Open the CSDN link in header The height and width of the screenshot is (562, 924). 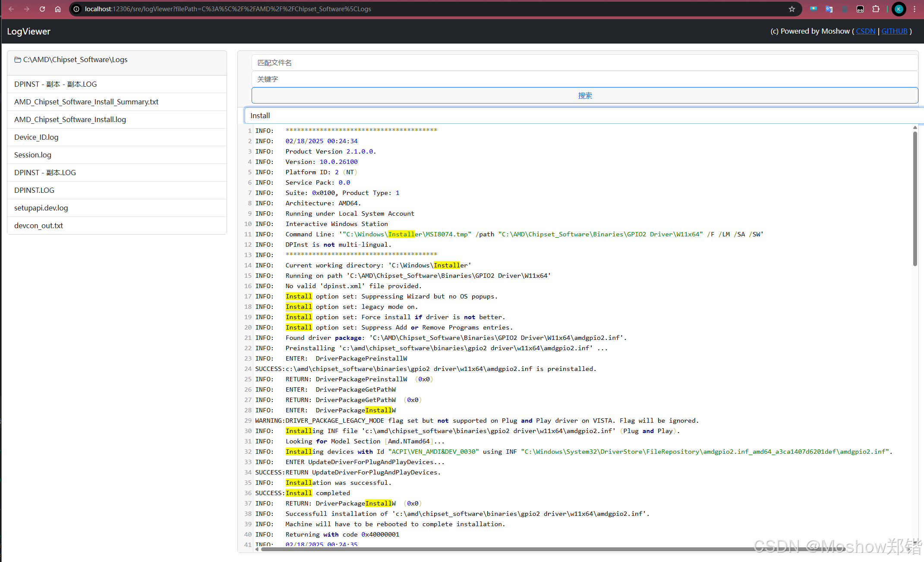click(865, 31)
